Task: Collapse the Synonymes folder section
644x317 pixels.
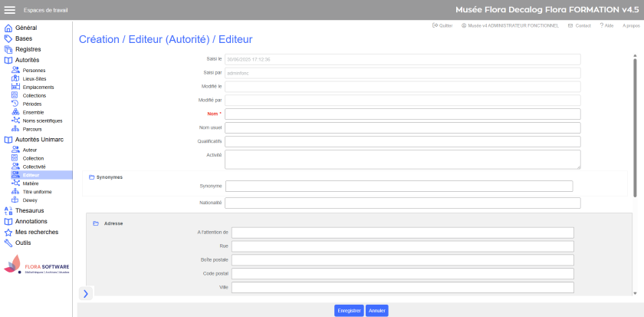Action: [x=92, y=177]
